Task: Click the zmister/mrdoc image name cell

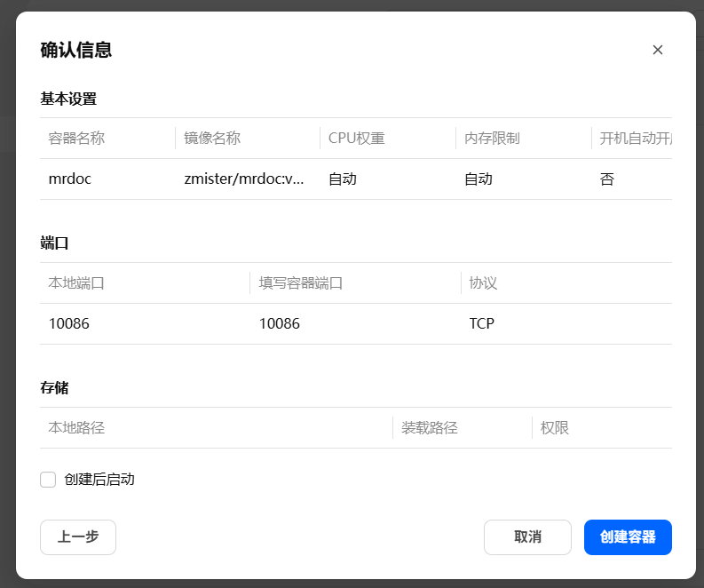Action: coord(244,179)
